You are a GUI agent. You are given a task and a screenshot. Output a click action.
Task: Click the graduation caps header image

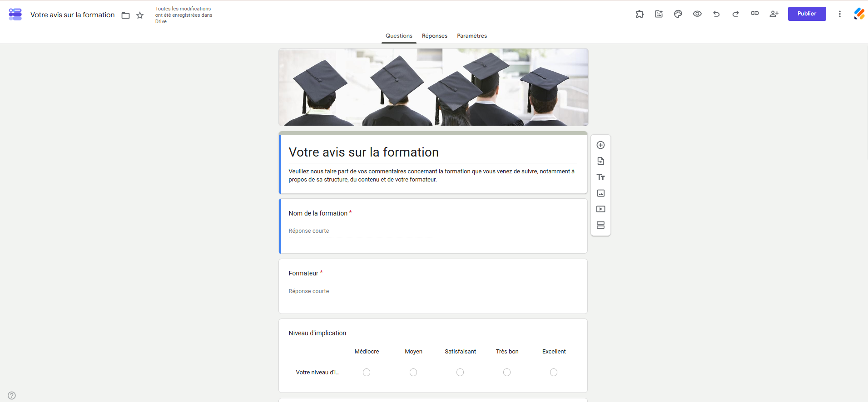tap(433, 87)
